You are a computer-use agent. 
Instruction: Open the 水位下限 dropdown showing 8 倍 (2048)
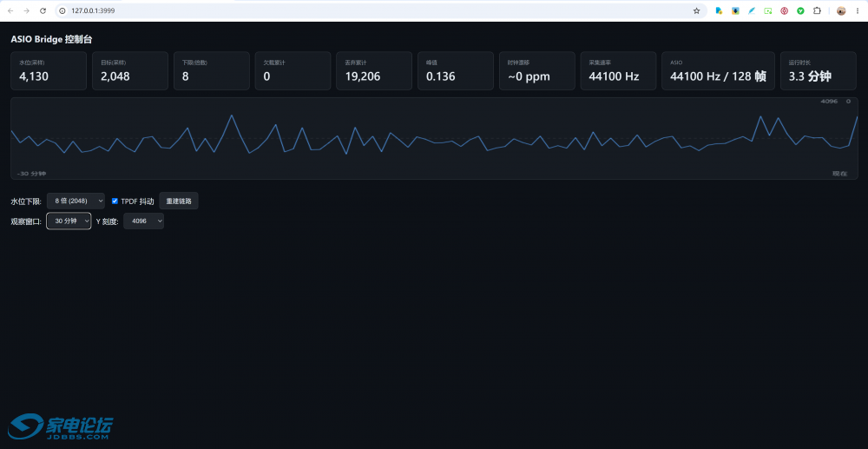(76, 201)
